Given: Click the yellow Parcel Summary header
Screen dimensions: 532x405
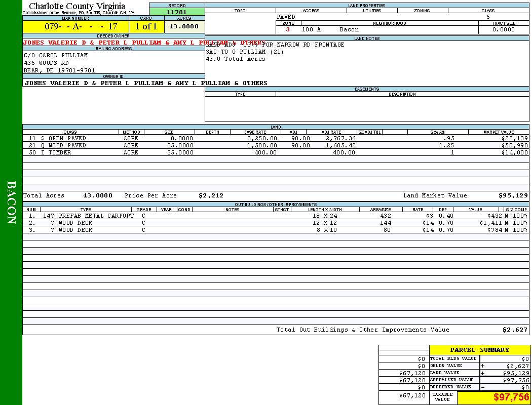Looking at the screenshot, I should point(479,350).
